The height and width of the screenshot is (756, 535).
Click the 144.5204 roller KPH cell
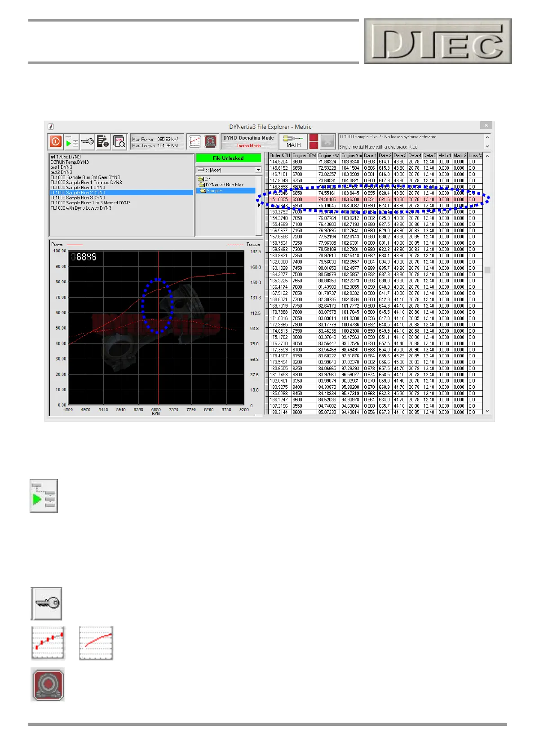point(279,162)
